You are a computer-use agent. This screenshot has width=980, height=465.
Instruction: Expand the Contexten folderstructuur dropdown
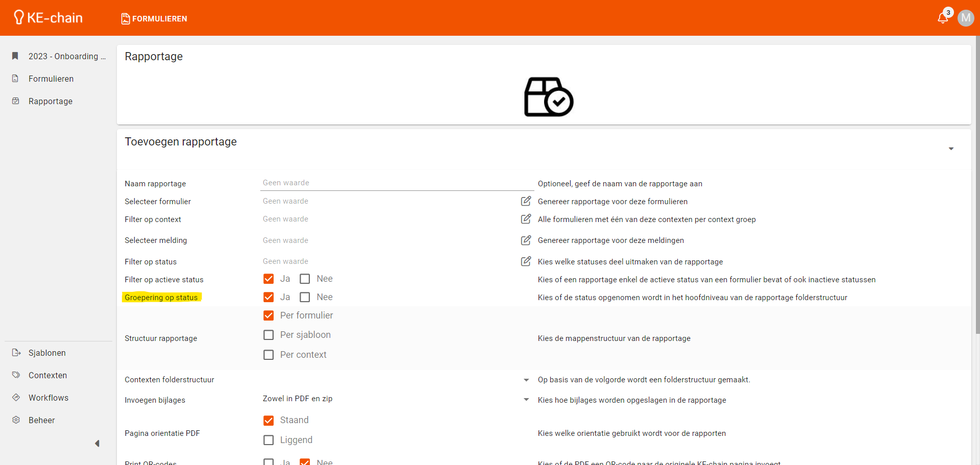[526, 380]
